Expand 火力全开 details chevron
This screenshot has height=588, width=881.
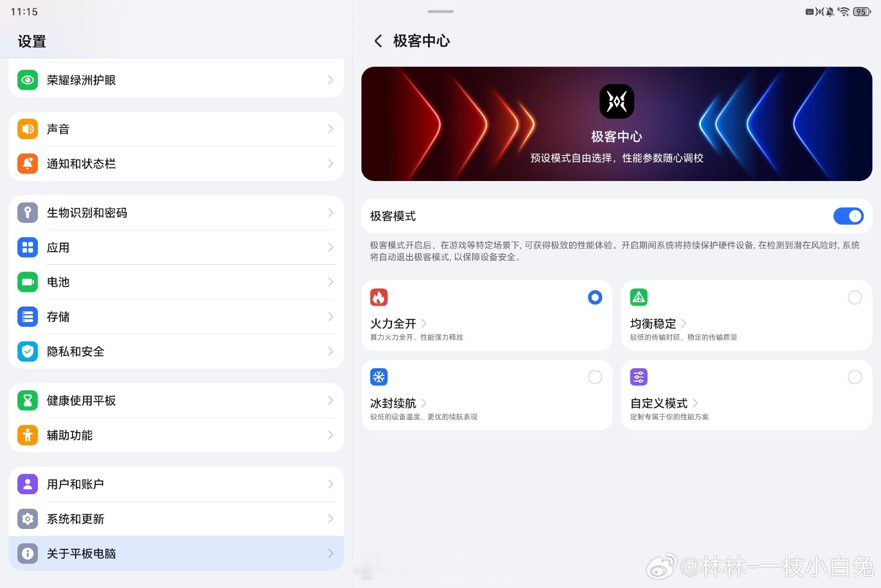tap(424, 324)
